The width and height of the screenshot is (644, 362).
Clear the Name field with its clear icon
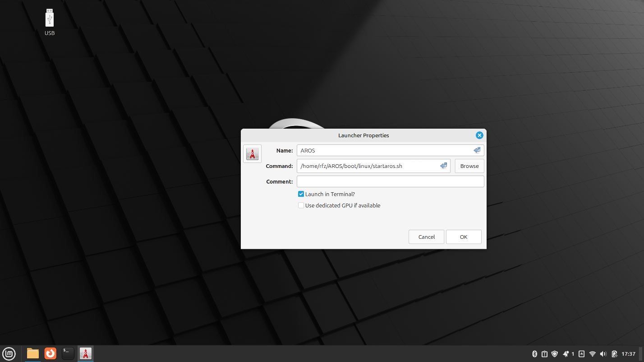[x=477, y=150]
